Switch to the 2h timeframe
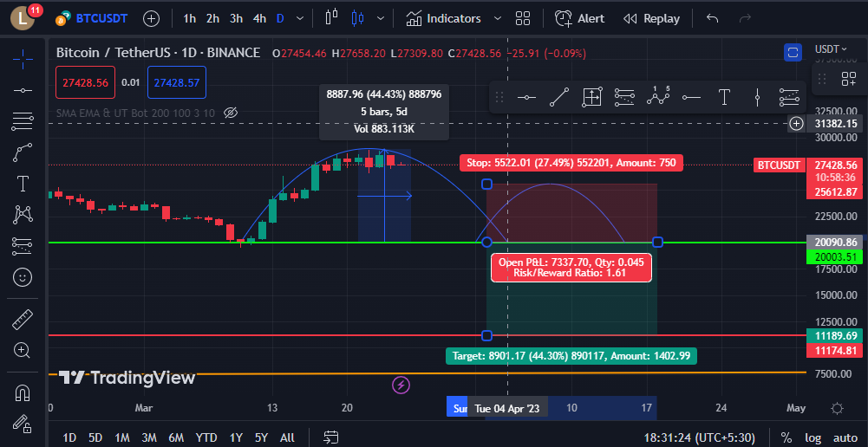 point(212,18)
